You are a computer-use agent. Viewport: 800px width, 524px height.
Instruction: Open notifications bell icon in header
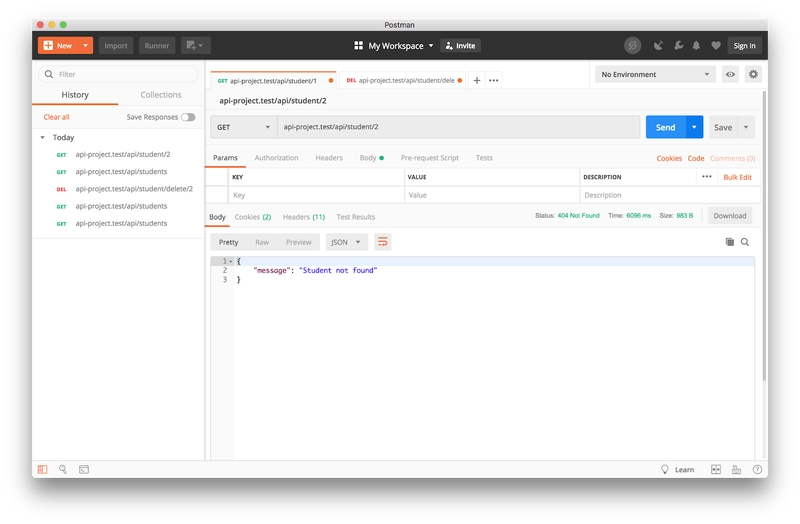[x=697, y=45]
